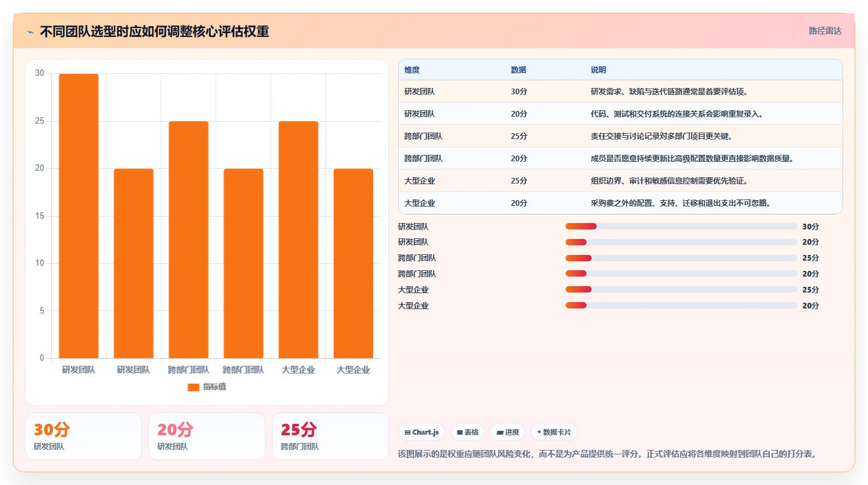Click the 跨部门团队 chart bar valued 25
The width and height of the screenshot is (868, 485).
[x=189, y=240]
